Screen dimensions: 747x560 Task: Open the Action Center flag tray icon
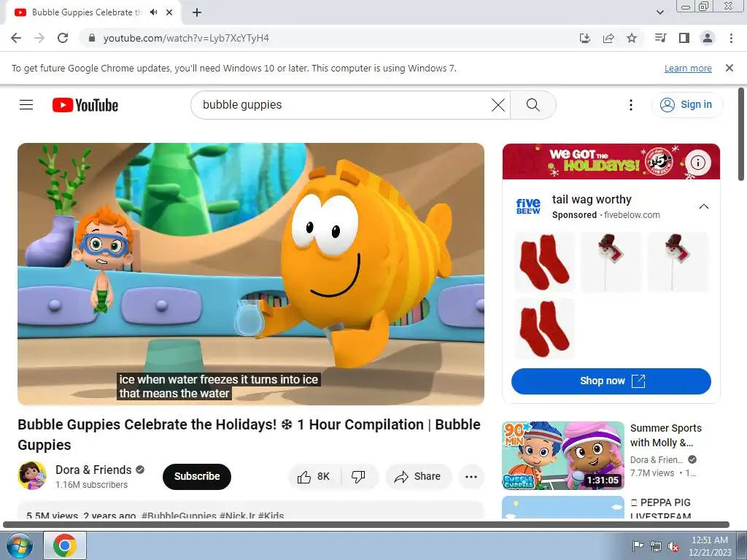(637, 545)
